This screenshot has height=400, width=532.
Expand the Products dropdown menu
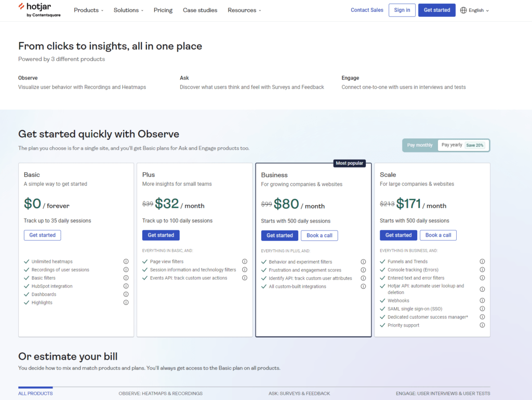tap(88, 10)
